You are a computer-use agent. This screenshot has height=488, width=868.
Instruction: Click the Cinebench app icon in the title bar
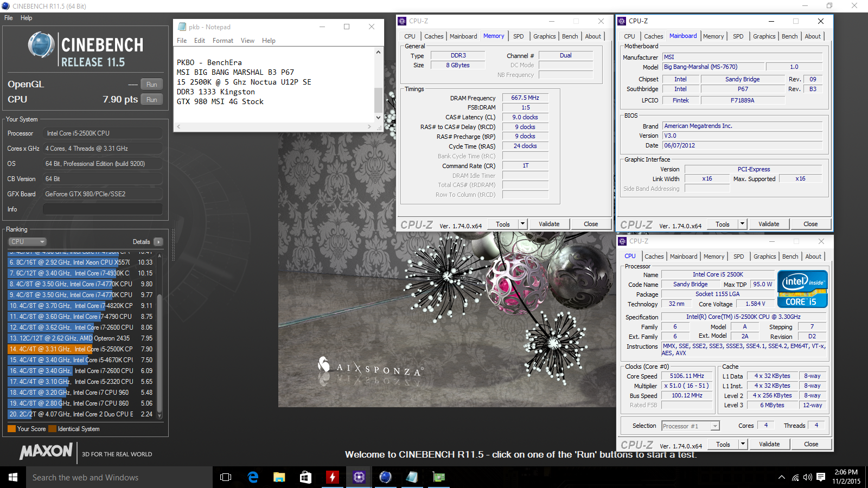pyautogui.click(x=5, y=6)
